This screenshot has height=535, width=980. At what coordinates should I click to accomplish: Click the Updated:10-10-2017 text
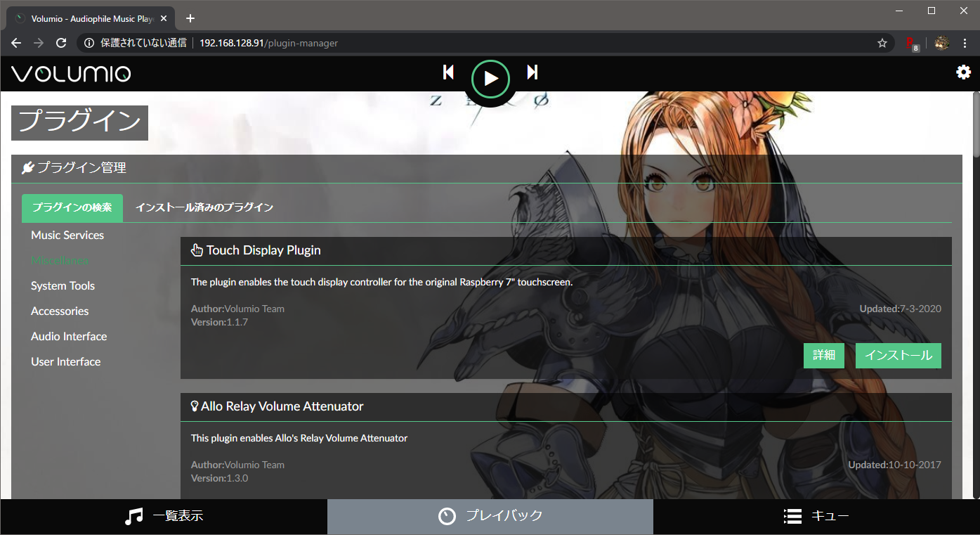(x=894, y=465)
